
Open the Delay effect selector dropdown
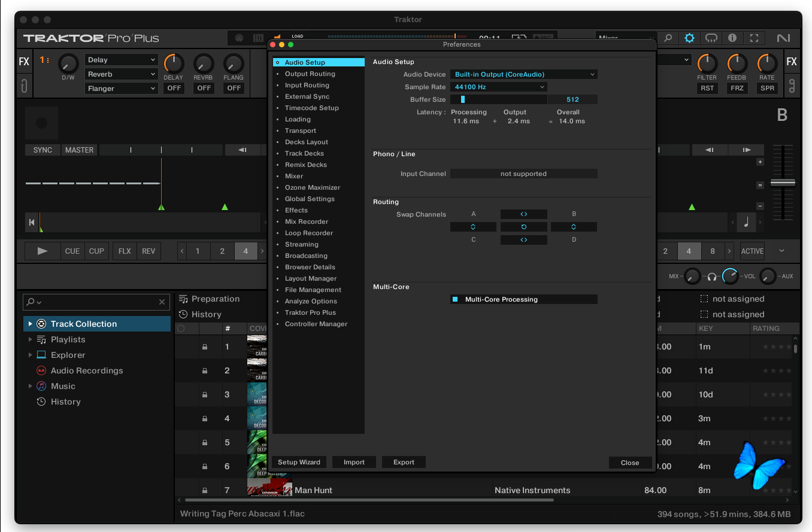[x=122, y=60]
